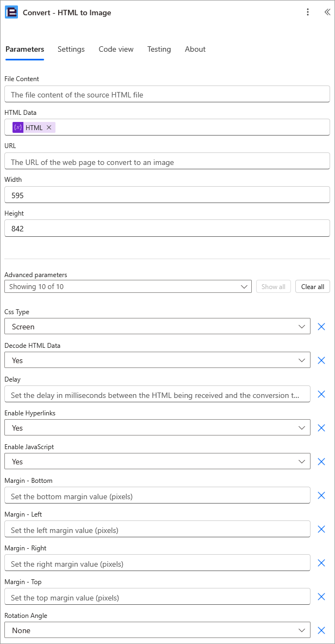This screenshot has width=335, height=644.
Task: Remove the Enable JavaScript parameter
Action: click(x=321, y=462)
